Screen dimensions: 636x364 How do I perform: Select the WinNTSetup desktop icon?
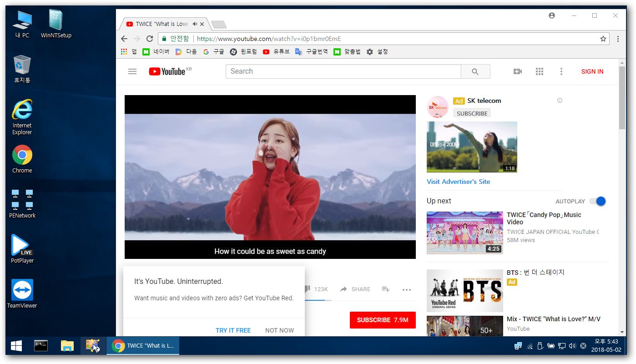coord(56,24)
